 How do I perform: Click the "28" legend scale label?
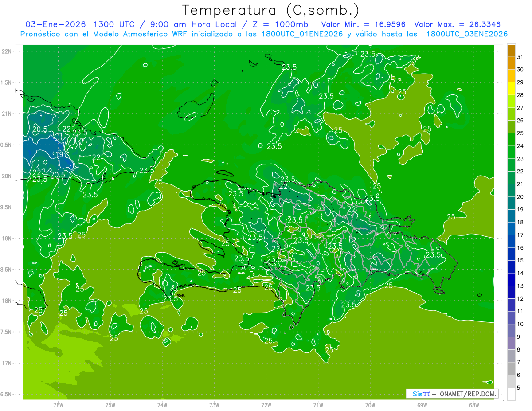tap(520, 95)
